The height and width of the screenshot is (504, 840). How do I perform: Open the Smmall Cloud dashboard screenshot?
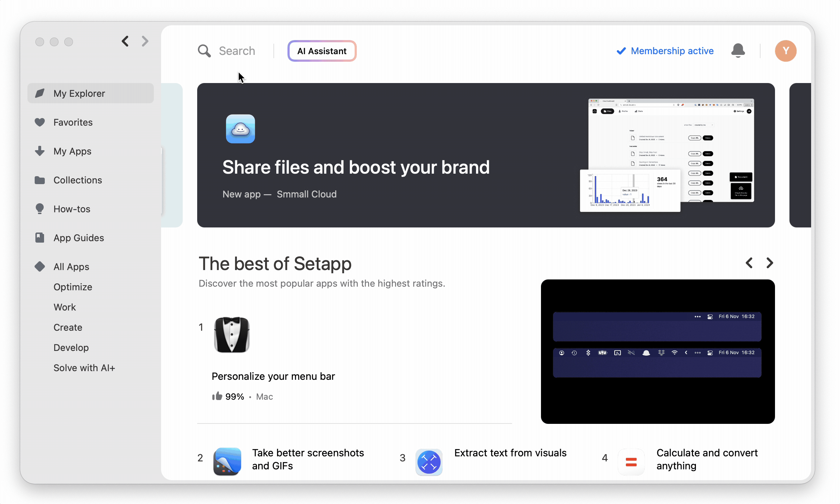coord(667,155)
